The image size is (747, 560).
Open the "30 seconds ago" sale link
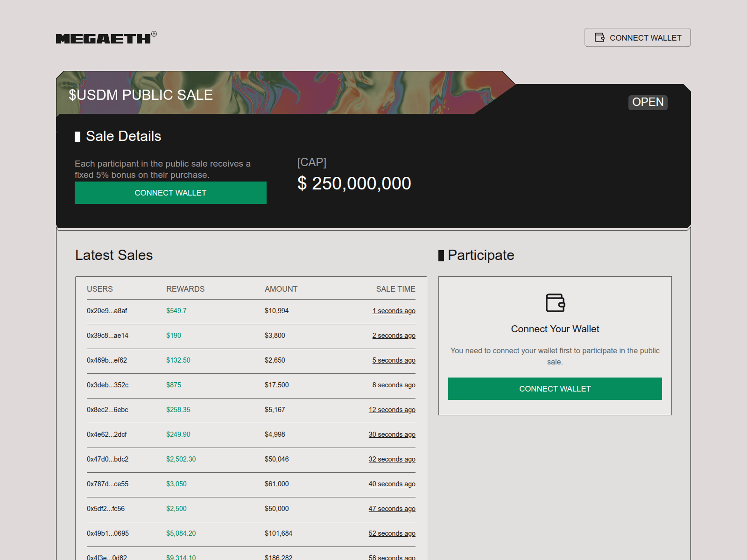pyautogui.click(x=392, y=434)
